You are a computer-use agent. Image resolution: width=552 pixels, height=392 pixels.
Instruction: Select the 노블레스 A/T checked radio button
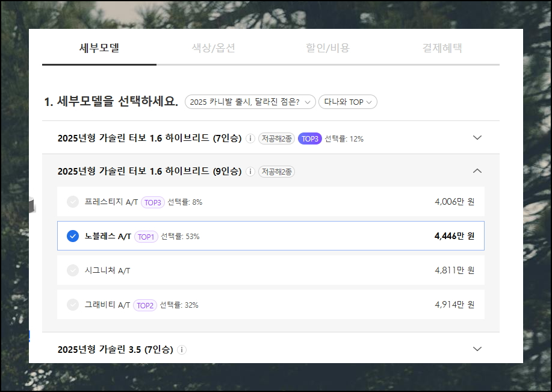click(x=73, y=236)
